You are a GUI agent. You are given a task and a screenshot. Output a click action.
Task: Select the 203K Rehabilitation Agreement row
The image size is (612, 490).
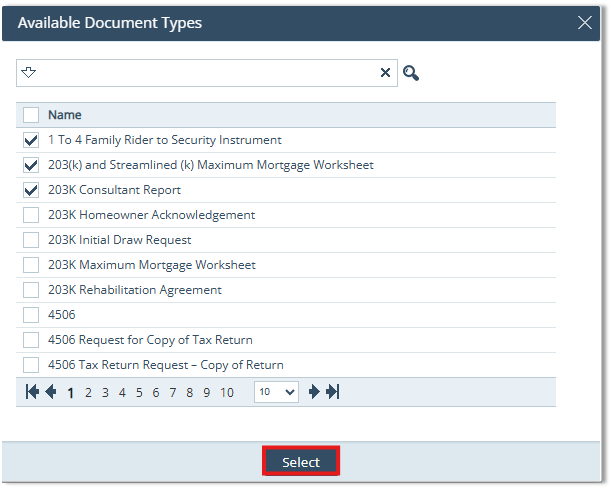(135, 290)
